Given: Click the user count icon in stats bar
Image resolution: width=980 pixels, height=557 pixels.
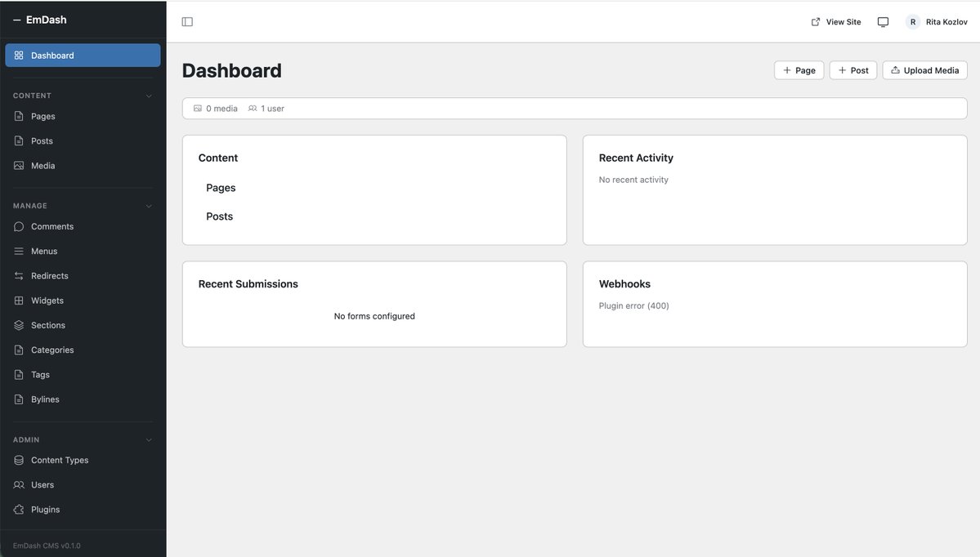Looking at the screenshot, I should pos(253,109).
